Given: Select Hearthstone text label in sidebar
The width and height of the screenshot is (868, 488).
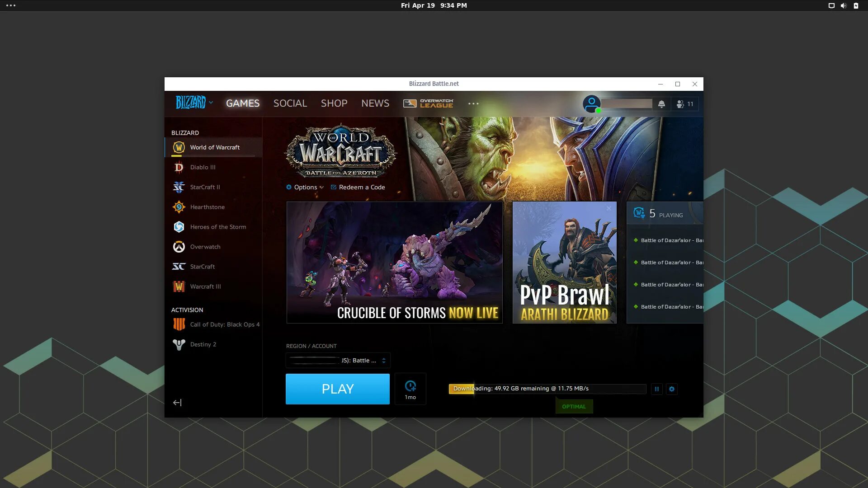Looking at the screenshot, I should [x=208, y=207].
